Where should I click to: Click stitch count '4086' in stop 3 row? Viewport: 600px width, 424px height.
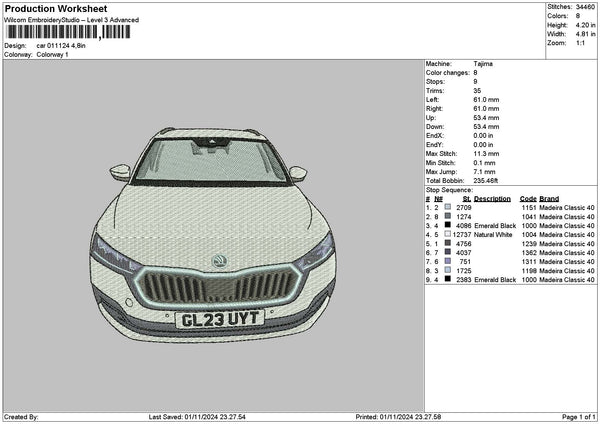(x=464, y=226)
